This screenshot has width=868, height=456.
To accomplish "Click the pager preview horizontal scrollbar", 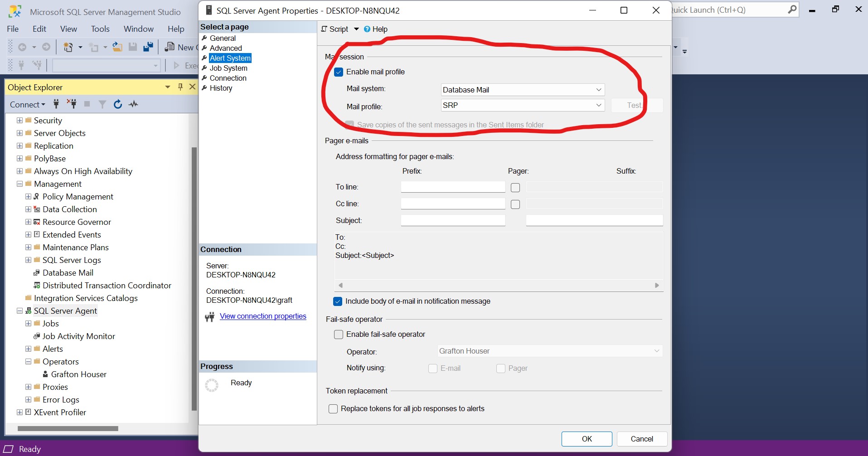I will pyautogui.click(x=499, y=286).
